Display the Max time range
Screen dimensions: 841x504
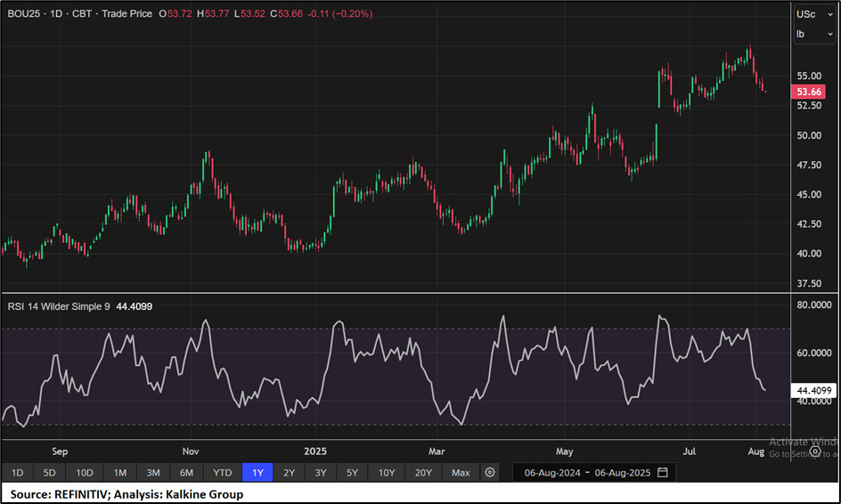click(461, 473)
